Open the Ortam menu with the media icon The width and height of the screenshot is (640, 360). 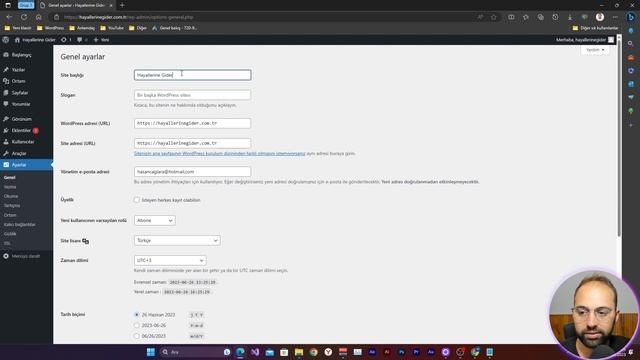pos(27,81)
